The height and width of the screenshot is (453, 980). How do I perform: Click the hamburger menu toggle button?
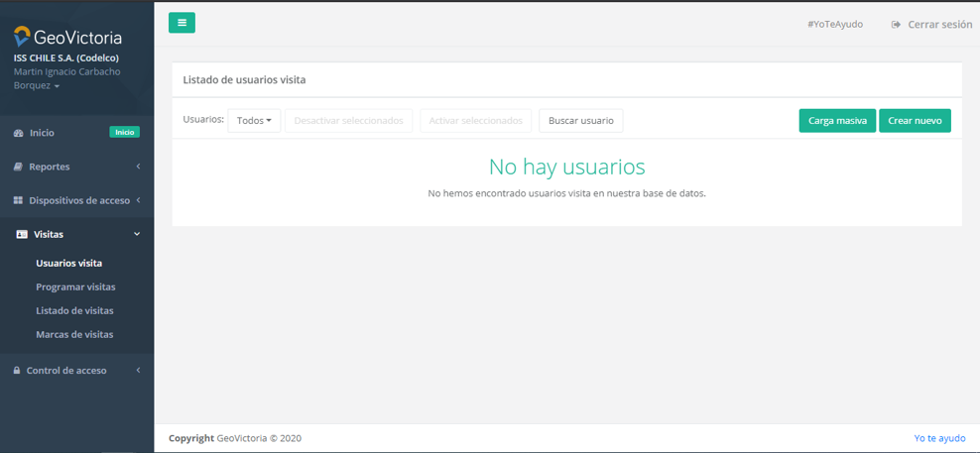(x=182, y=23)
